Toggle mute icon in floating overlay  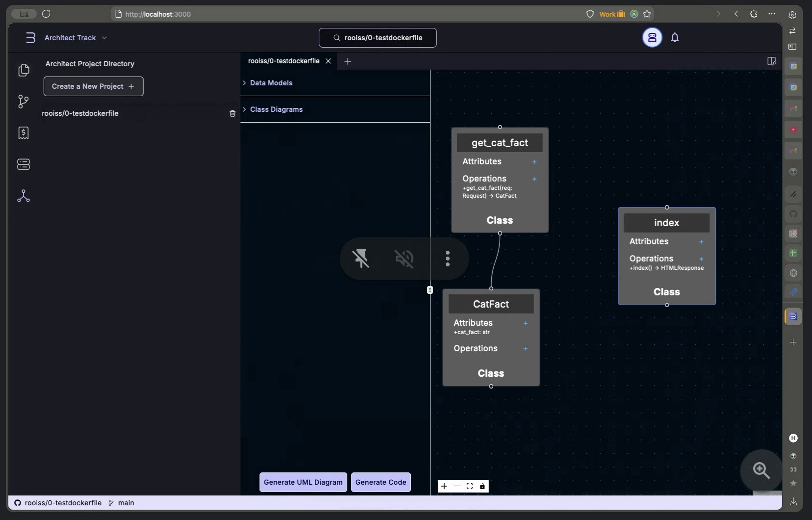(404, 259)
